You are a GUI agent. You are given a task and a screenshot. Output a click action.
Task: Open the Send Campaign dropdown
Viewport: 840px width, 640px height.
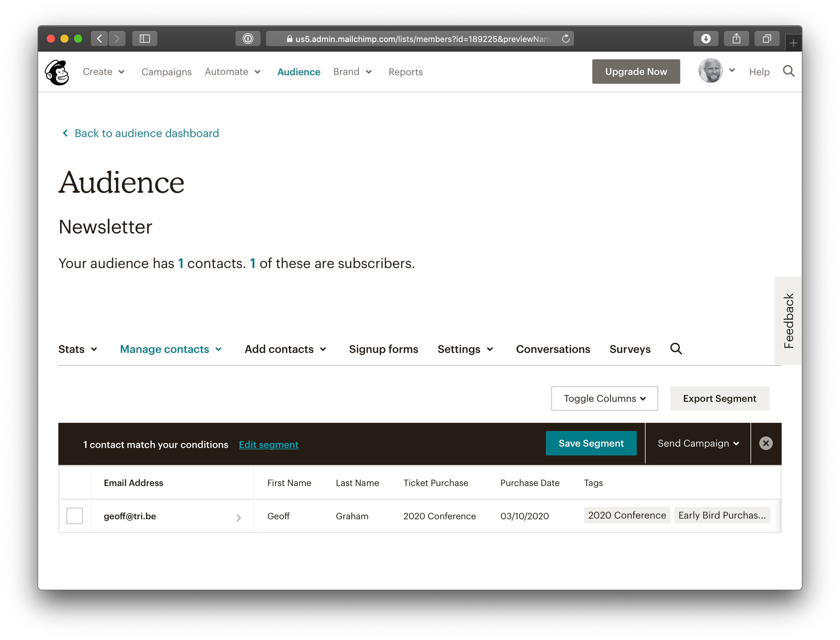coord(698,443)
